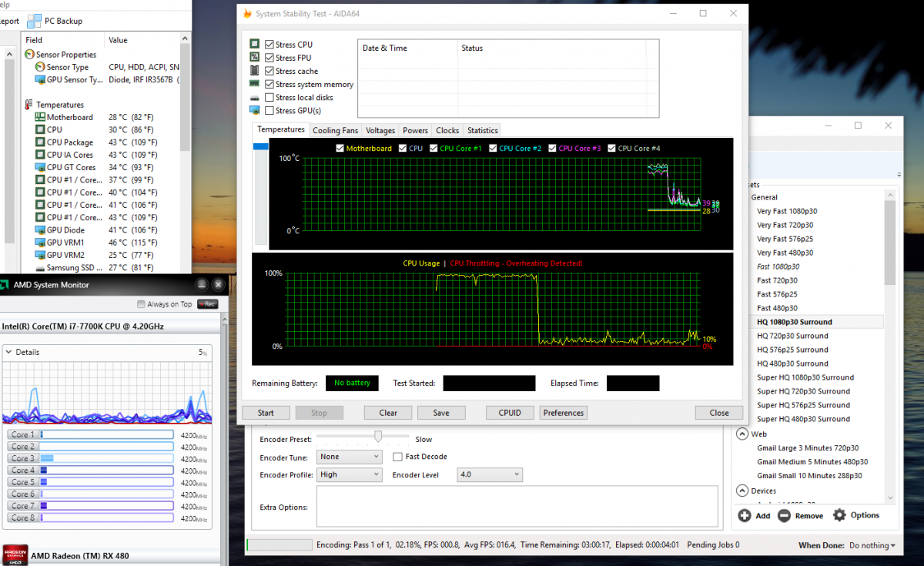Collapse the Web presets group
This screenshot has height=566, width=924.
point(742,434)
